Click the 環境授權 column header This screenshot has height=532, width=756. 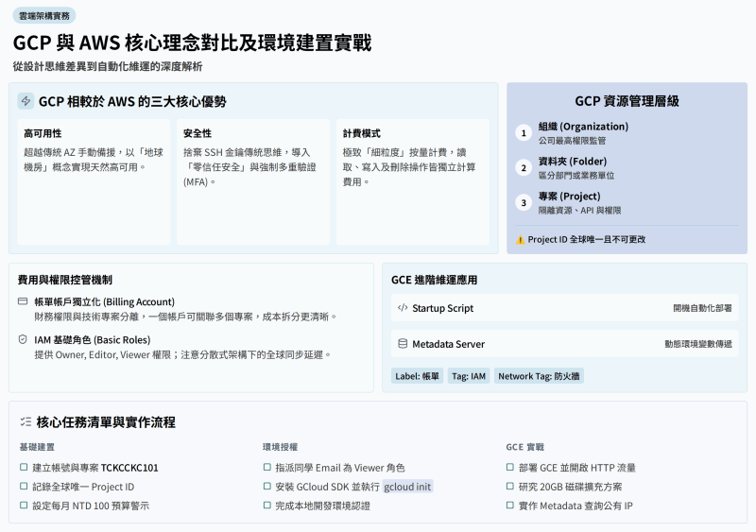(x=281, y=447)
